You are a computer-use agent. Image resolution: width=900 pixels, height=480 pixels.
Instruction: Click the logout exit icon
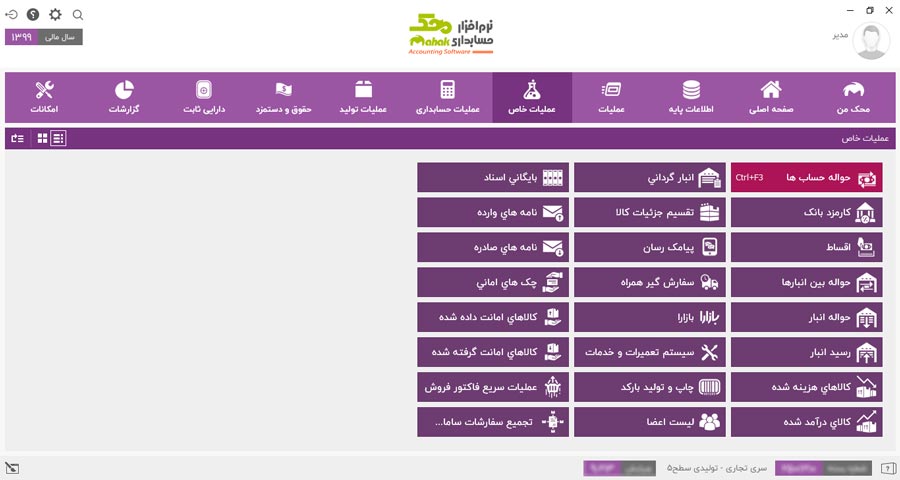(11, 15)
